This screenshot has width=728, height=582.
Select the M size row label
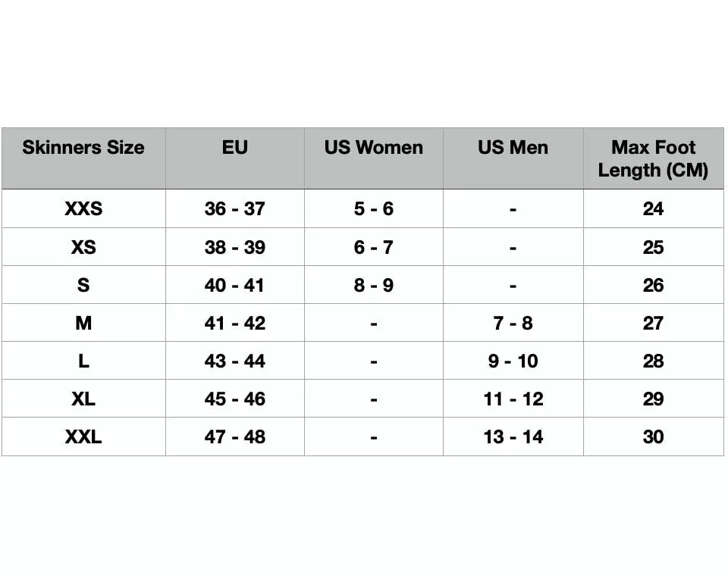click(83, 323)
